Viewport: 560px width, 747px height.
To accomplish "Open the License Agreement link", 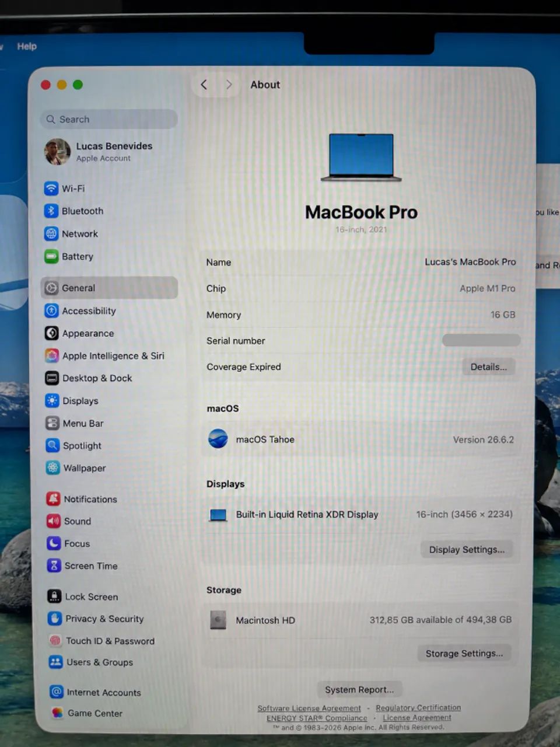I will 417,717.
